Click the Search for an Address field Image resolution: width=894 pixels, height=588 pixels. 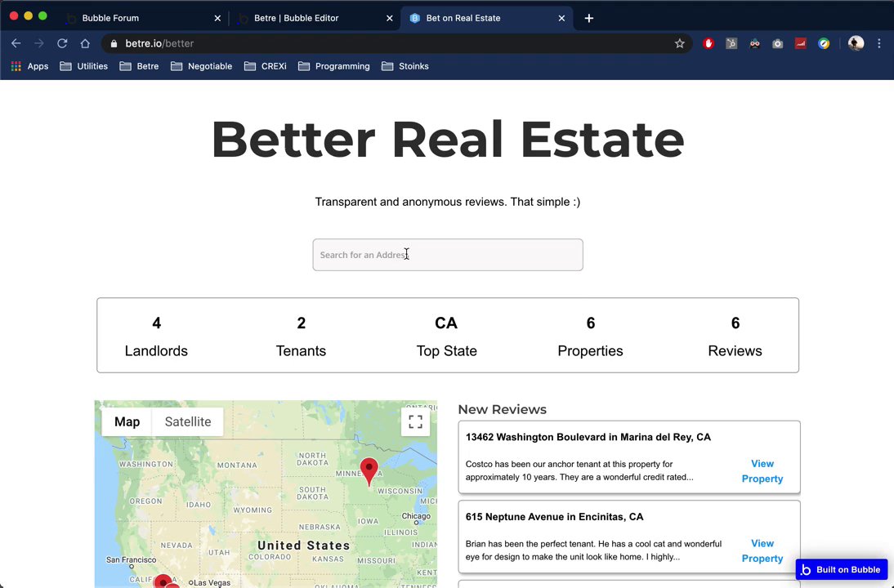click(x=448, y=255)
